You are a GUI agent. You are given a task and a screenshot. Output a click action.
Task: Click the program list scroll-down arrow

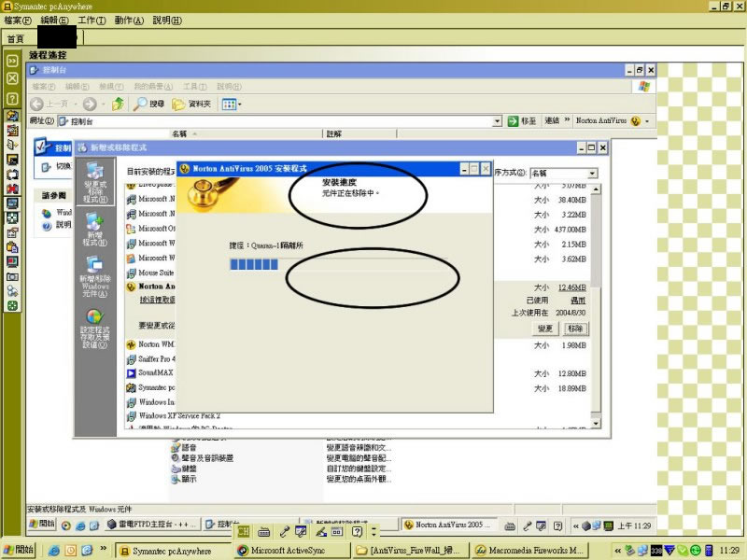pos(596,423)
